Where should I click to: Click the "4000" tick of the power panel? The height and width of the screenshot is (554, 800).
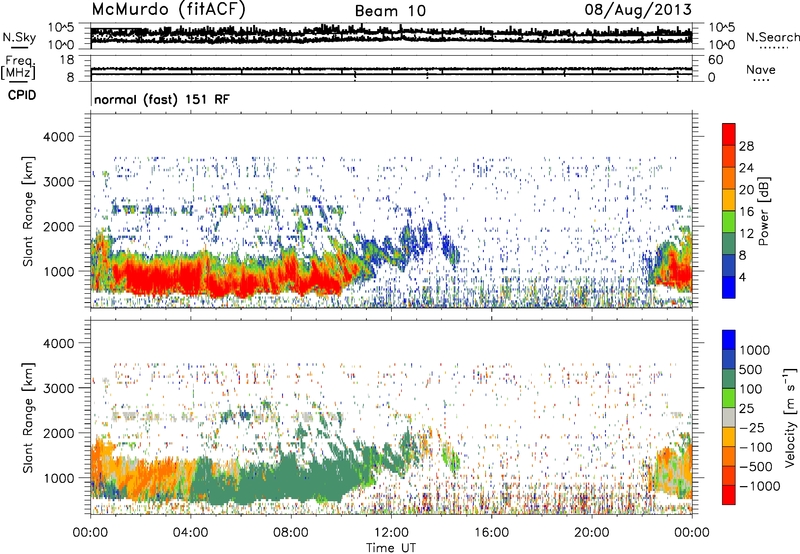(58, 137)
